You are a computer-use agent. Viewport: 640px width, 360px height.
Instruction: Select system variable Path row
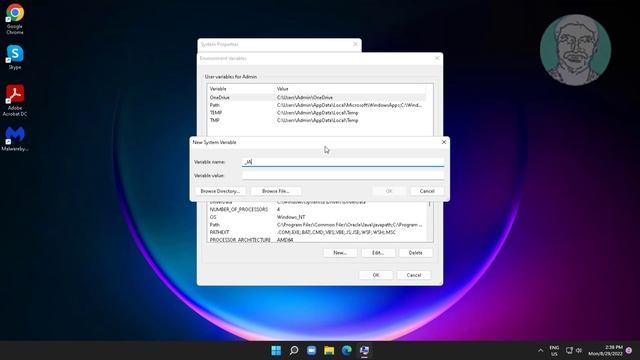317,225
